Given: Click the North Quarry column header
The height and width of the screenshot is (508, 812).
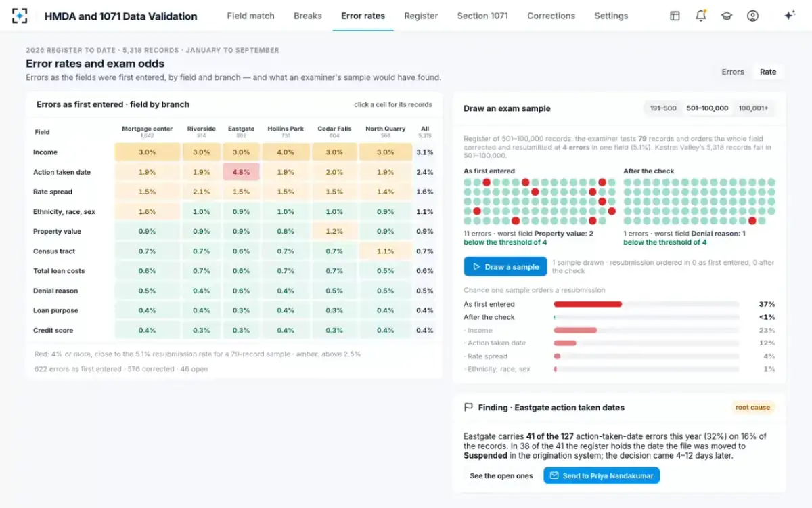Looking at the screenshot, I should coord(385,131).
